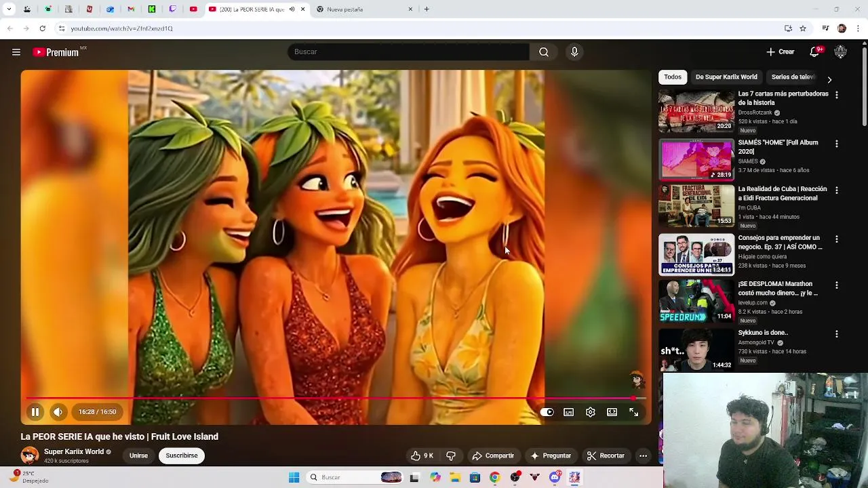Open a new Chrome tab with plus
Image resolution: width=868 pixels, height=488 pixels.
[427, 9]
